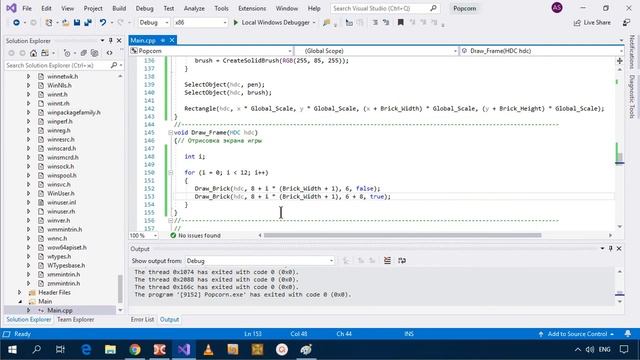Open the Extensions menu

pyautogui.click(x=252, y=8)
